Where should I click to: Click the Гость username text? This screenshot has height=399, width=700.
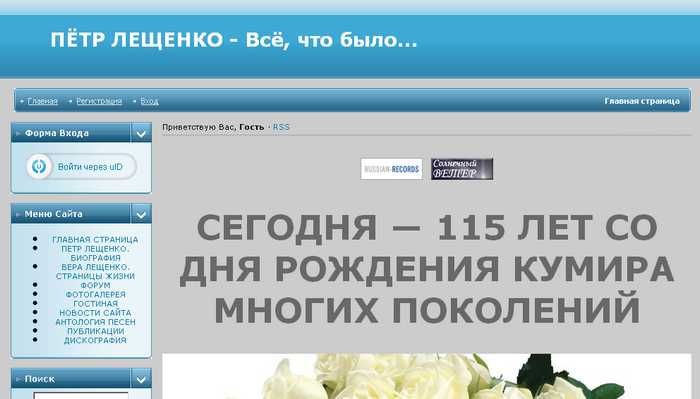252,127
